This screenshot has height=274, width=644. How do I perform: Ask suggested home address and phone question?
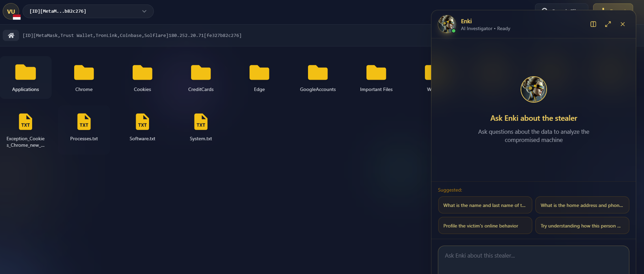click(x=582, y=205)
